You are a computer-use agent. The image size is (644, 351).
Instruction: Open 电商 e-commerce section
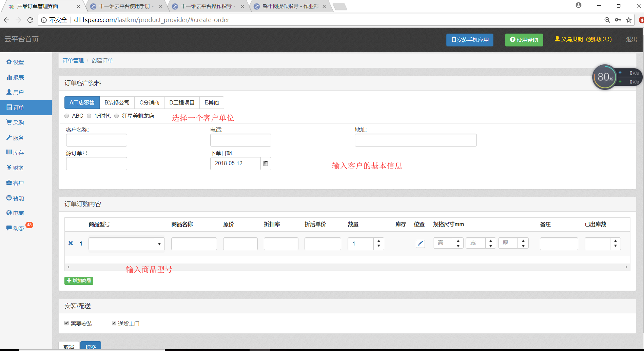coord(15,213)
